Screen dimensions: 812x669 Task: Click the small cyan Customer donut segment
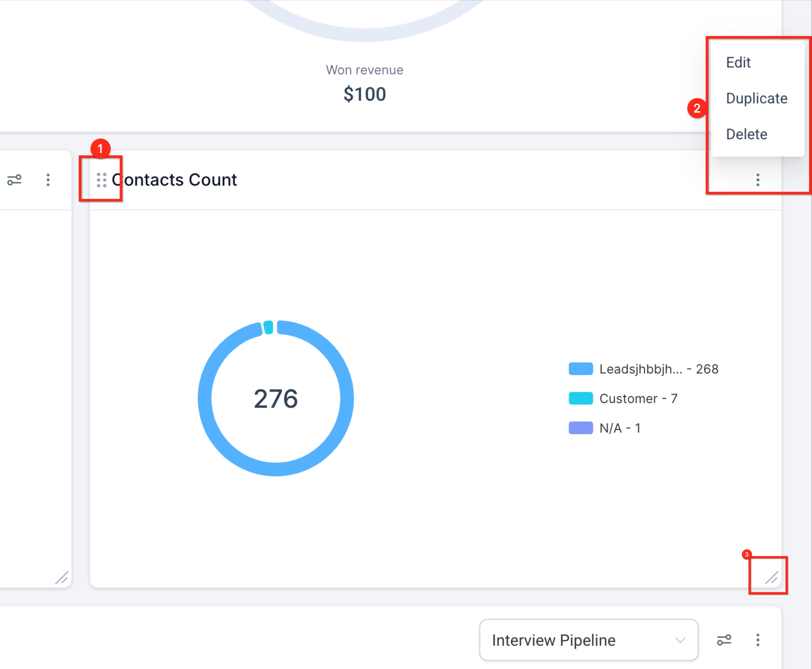(x=269, y=327)
